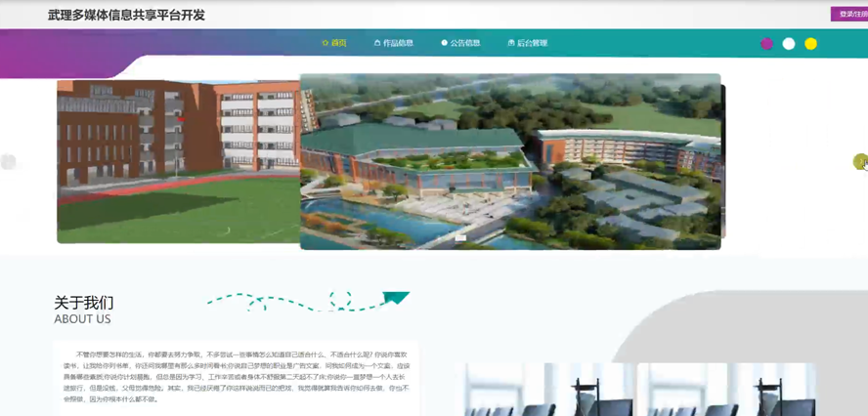Open the 首页 home tab
The width and height of the screenshot is (868, 416).
(x=333, y=43)
